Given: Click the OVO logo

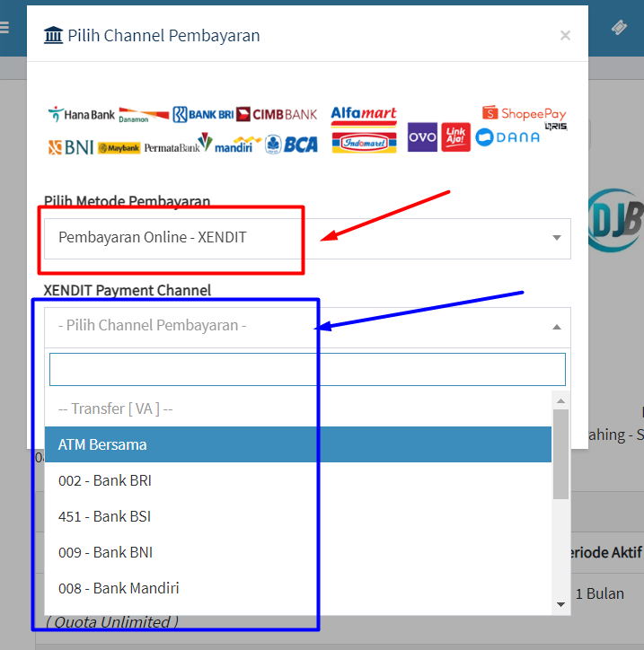Looking at the screenshot, I should (422, 137).
